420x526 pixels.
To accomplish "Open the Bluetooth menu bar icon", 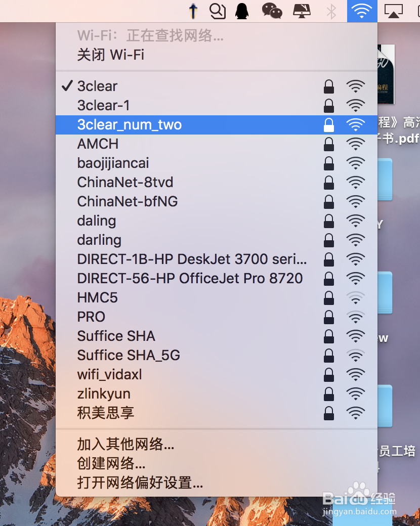I will (331, 12).
